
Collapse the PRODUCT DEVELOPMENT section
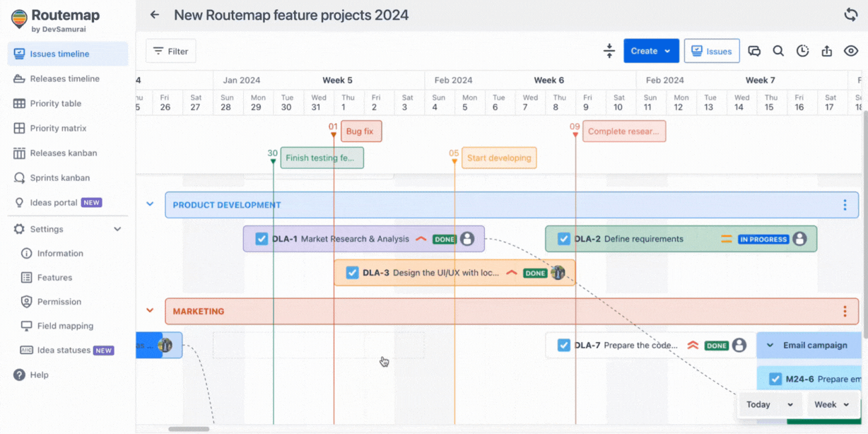[149, 204]
